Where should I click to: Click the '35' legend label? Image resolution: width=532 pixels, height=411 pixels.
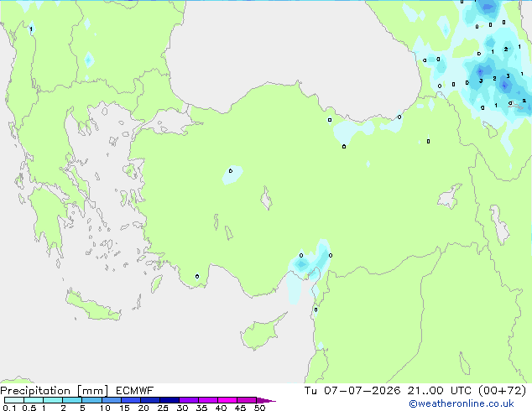click(201, 408)
